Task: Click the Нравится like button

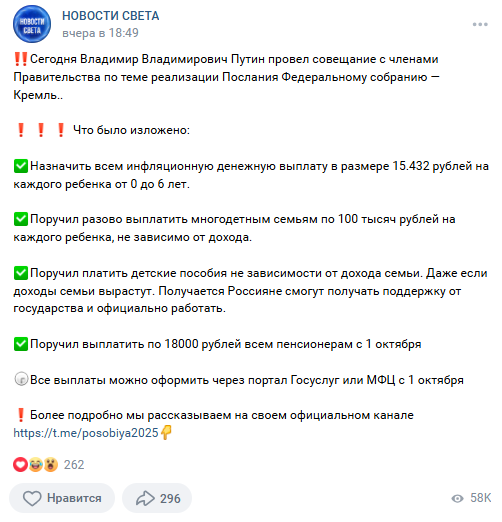Action: coord(62,498)
